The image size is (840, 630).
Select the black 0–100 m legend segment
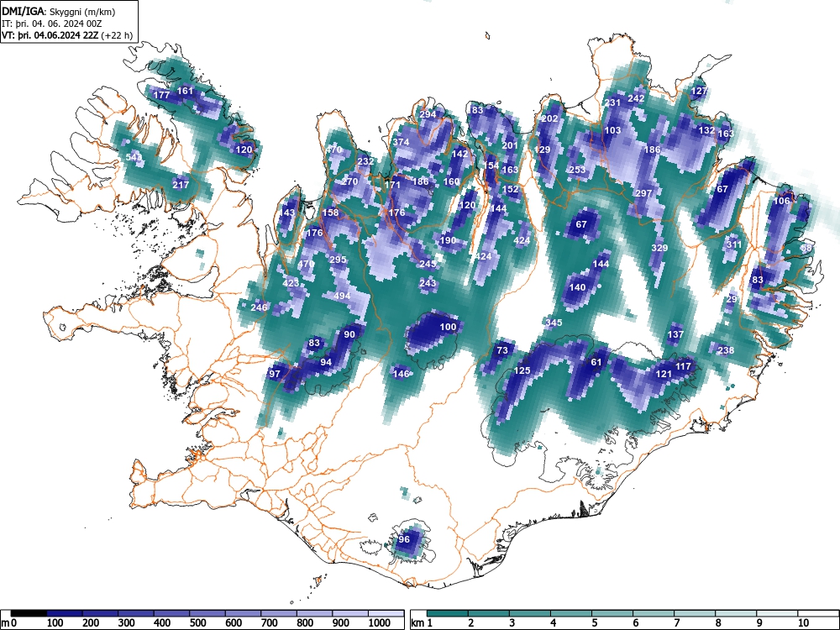tap(29, 613)
